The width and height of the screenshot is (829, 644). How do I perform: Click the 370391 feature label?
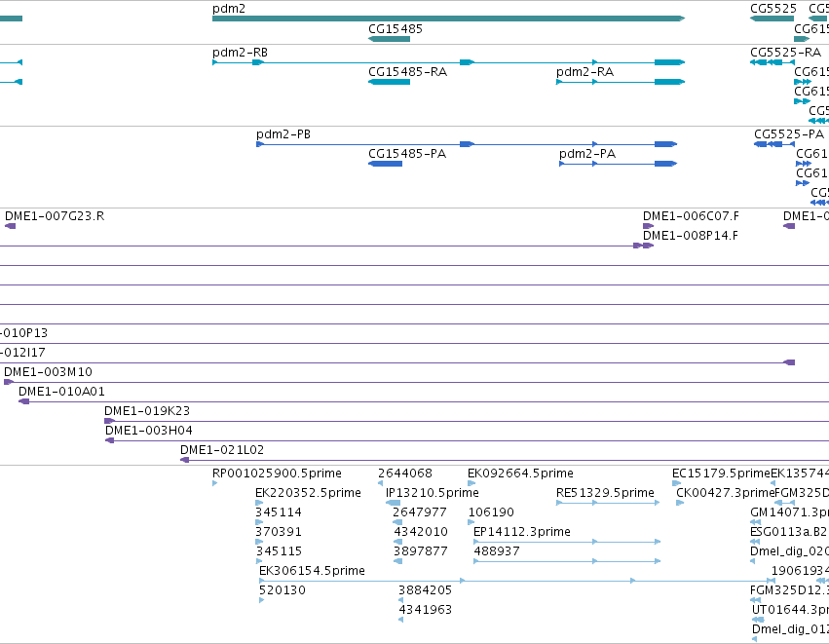tap(279, 532)
